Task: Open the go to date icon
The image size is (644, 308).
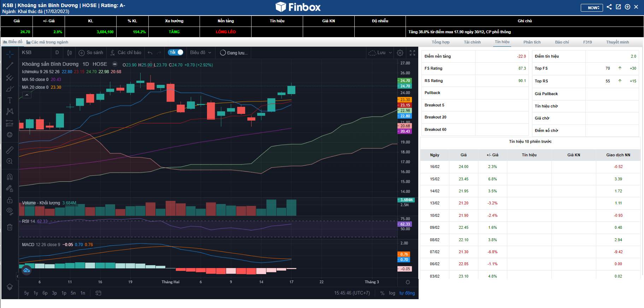Action: [x=99, y=293]
